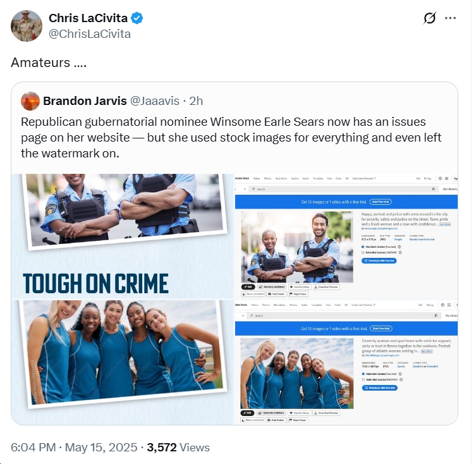Expand the dropdown chevron beside lower search bar
476x464 pixels.
(243, 315)
